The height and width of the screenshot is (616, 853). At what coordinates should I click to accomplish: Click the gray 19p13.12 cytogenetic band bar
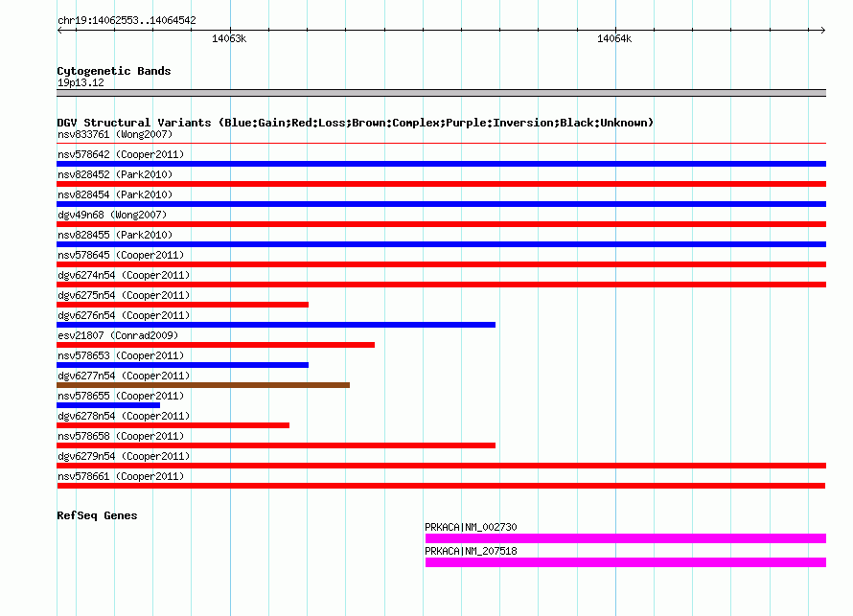[441, 93]
